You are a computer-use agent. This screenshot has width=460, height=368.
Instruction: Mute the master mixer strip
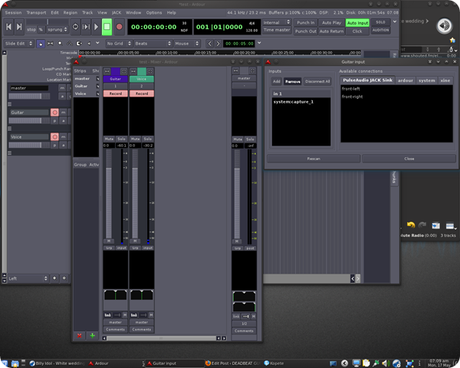[x=238, y=139]
